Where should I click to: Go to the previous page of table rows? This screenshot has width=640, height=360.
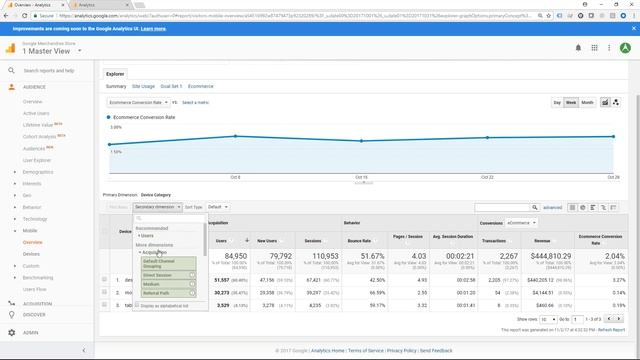tap(609, 319)
